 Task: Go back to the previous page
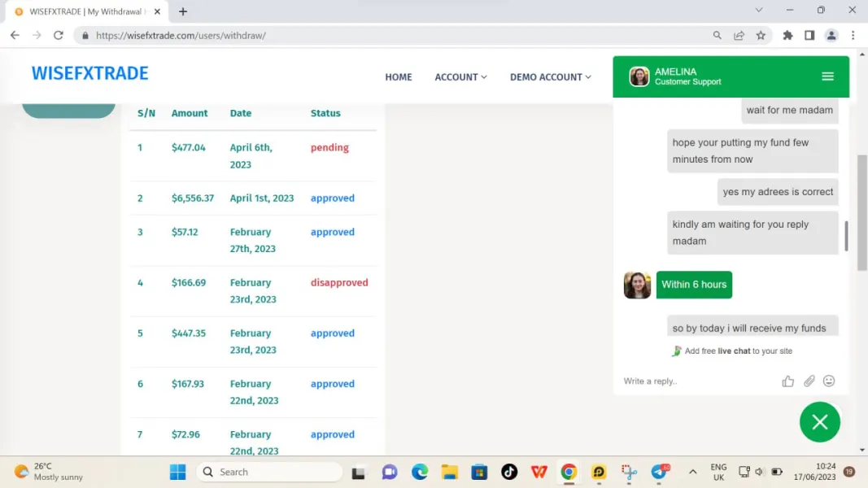(15, 36)
